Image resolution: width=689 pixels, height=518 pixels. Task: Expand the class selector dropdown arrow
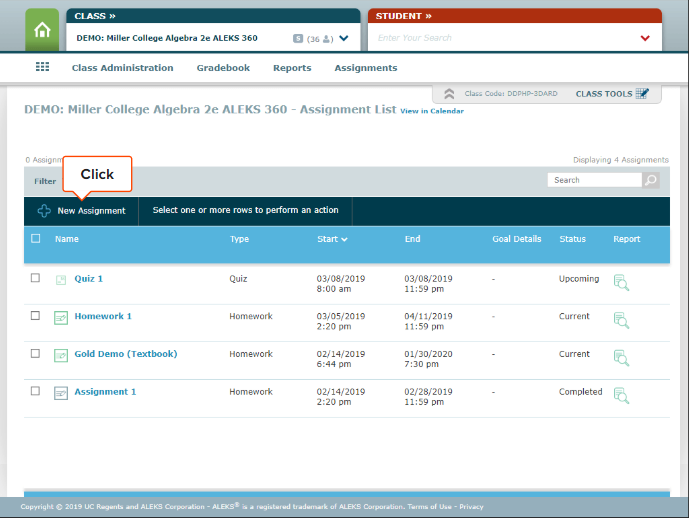click(344, 38)
